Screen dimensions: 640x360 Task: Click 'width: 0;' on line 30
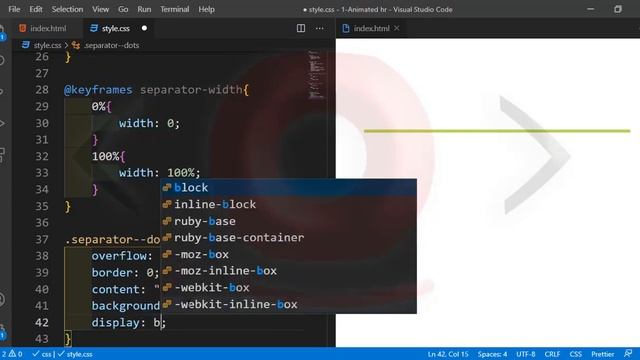pos(149,123)
